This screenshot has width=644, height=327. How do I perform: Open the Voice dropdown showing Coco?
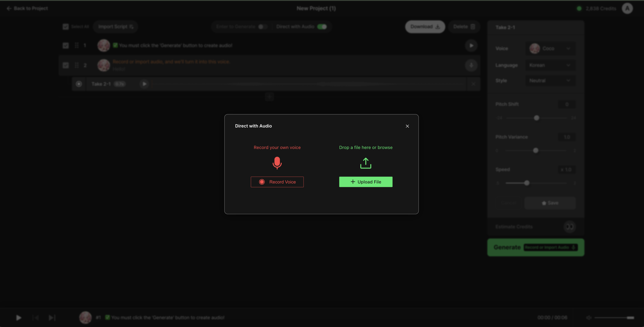(550, 48)
